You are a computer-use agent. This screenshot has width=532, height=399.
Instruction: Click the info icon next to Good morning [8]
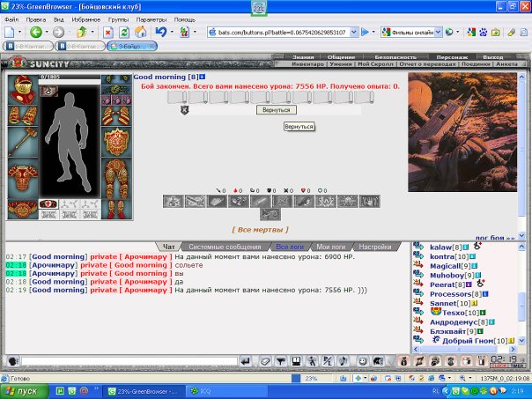pyautogui.click(x=203, y=77)
